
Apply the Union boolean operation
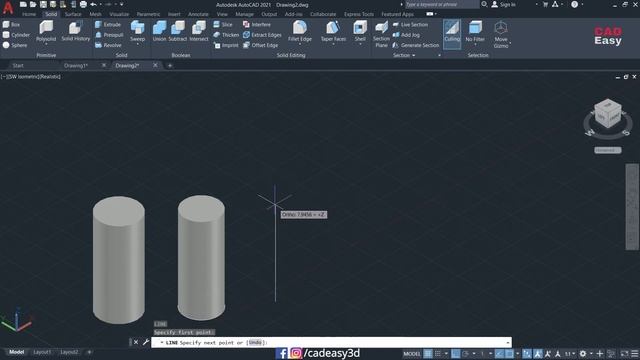[x=159, y=31]
